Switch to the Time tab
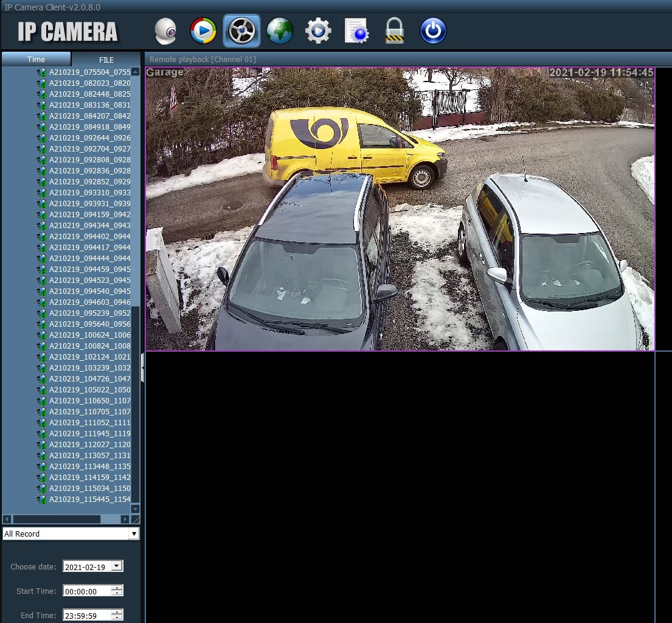Screen dimensions: 672x623 point(36,59)
